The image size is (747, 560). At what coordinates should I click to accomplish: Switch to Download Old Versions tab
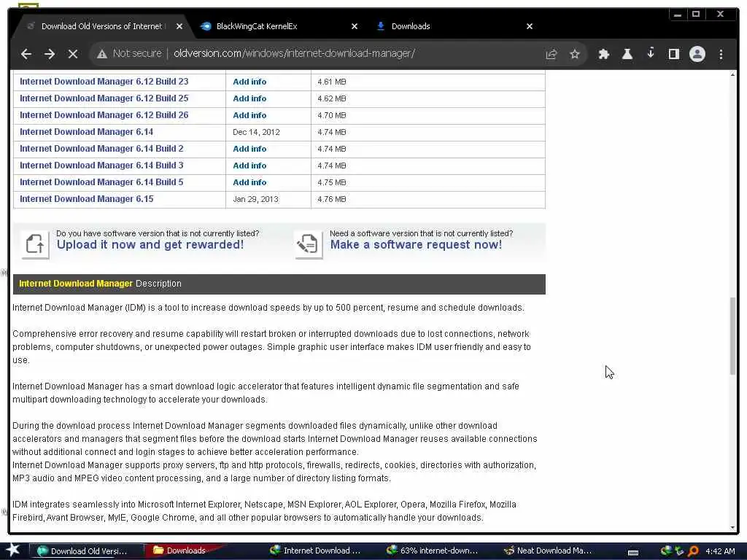(101, 26)
